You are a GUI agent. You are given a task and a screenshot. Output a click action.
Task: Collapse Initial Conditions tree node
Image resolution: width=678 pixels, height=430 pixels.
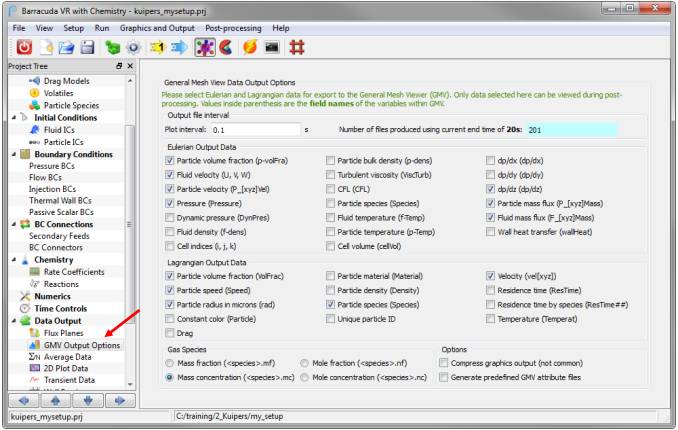point(14,117)
